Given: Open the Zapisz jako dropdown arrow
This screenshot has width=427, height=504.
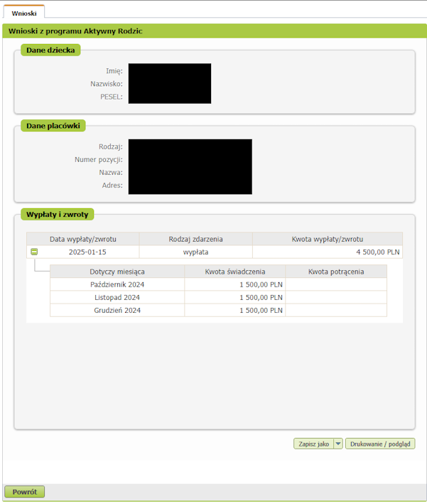Looking at the screenshot, I should (338, 444).
